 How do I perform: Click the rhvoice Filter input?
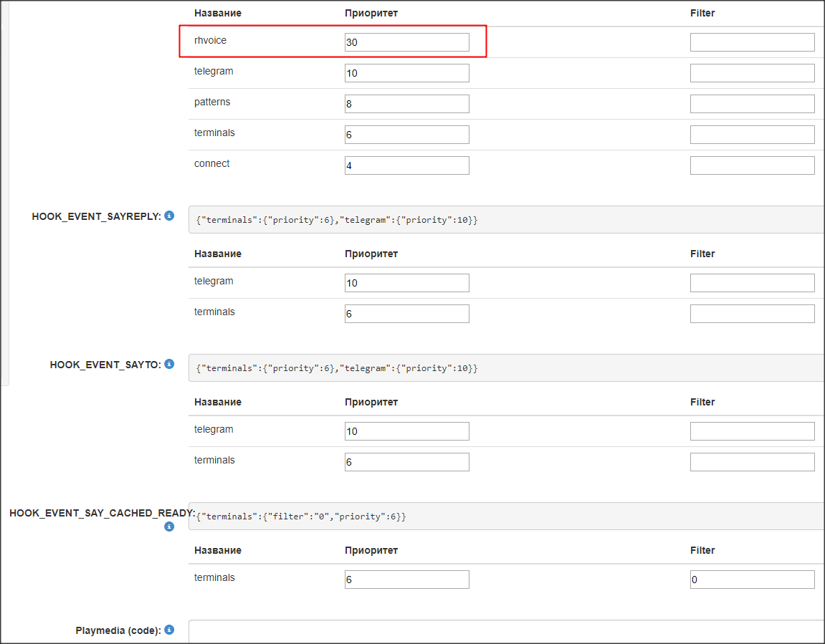pyautogui.click(x=752, y=42)
